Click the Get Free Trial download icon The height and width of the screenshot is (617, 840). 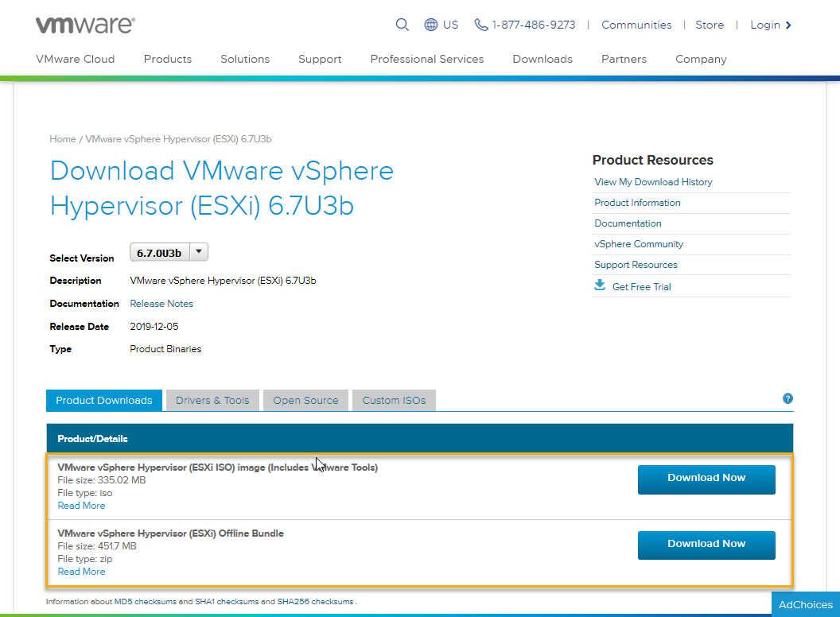tap(600, 285)
